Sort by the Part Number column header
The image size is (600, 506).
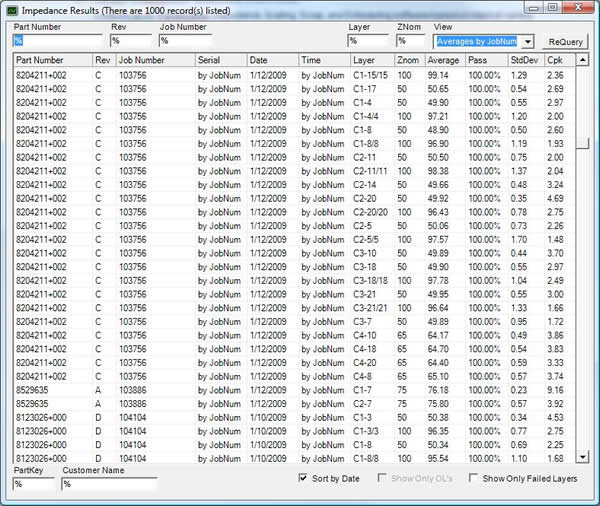coord(53,60)
